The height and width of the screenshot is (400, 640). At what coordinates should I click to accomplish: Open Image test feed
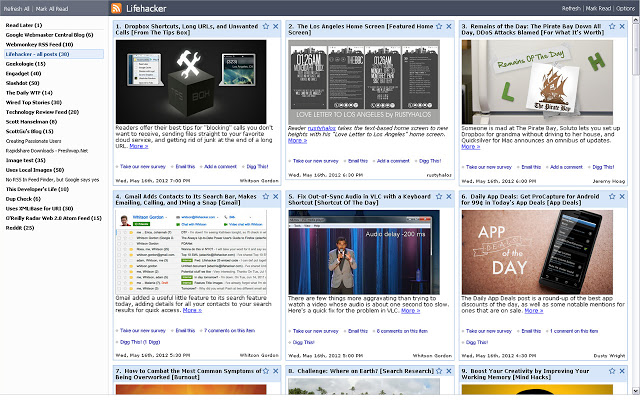(x=25, y=160)
